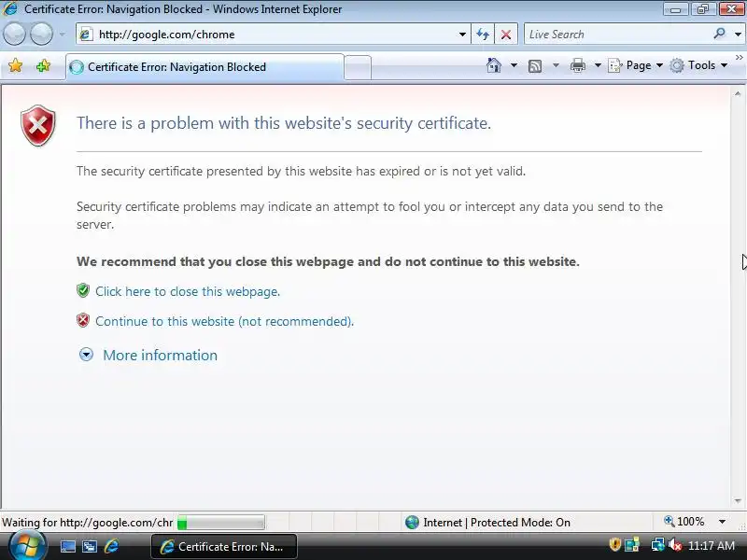Open the Tools menu

[698, 65]
